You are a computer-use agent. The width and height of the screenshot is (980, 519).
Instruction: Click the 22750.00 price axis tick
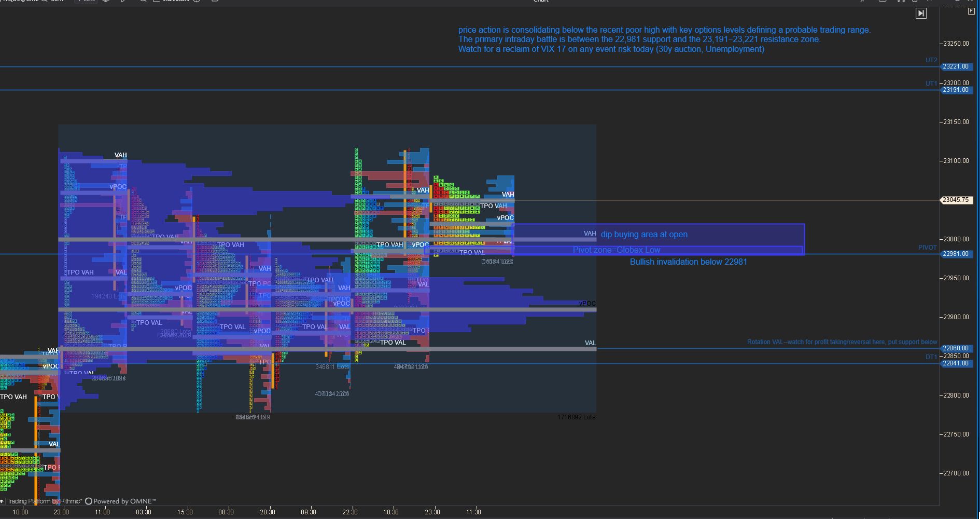click(x=956, y=434)
